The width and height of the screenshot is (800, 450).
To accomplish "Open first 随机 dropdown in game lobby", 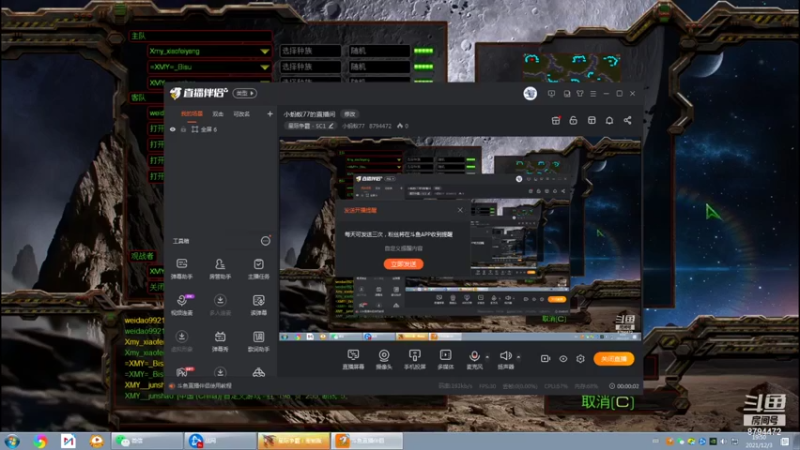I will coord(379,51).
